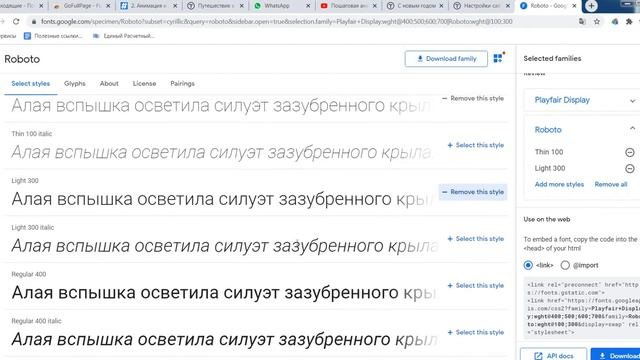The image size is (640, 360).
Task: Click the Remove all link
Action: (x=611, y=184)
